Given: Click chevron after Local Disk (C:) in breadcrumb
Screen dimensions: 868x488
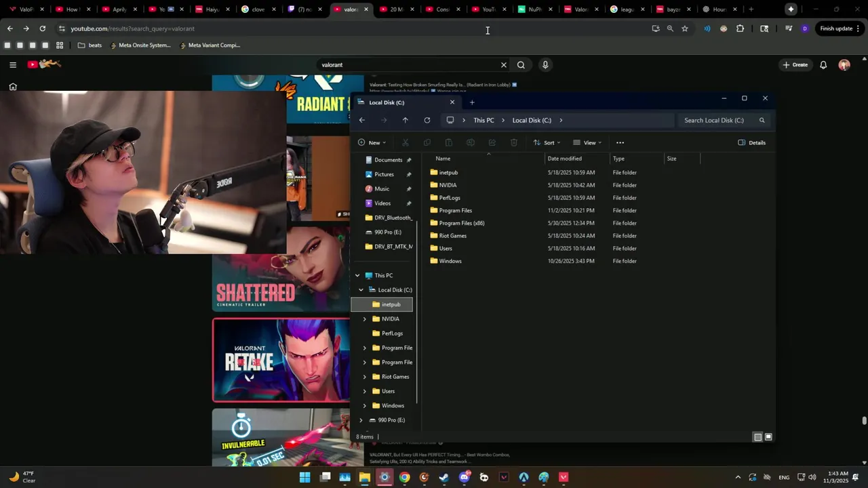Looking at the screenshot, I should [561, 120].
